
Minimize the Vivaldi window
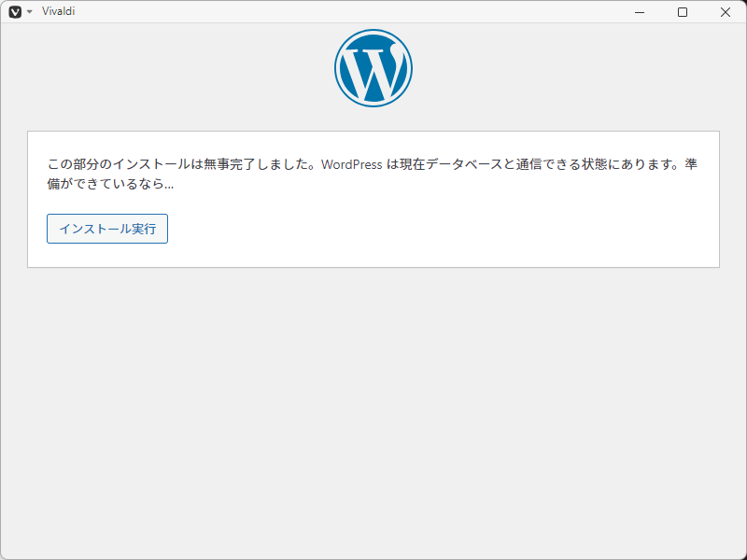[640, 12]
